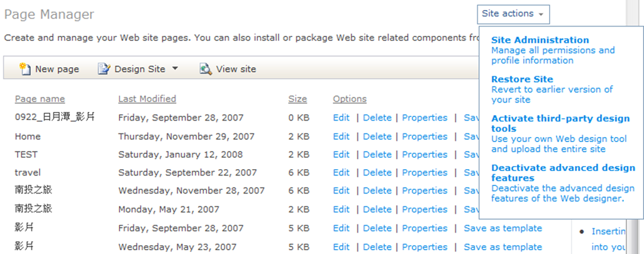Viewport: 644px width, 254px height.
Task: Delete the TEST page
Action: [x=377, y=155]
